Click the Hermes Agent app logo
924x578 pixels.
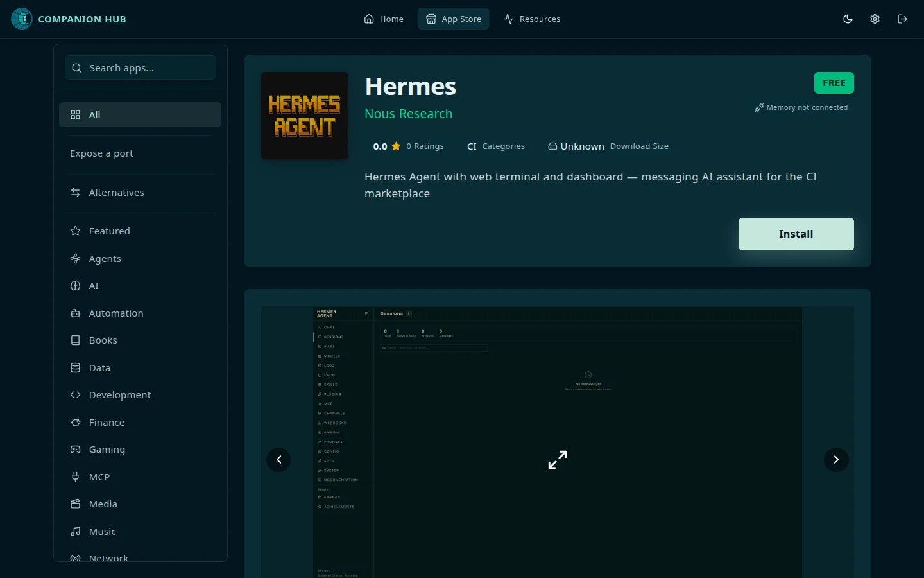(305, 116)
